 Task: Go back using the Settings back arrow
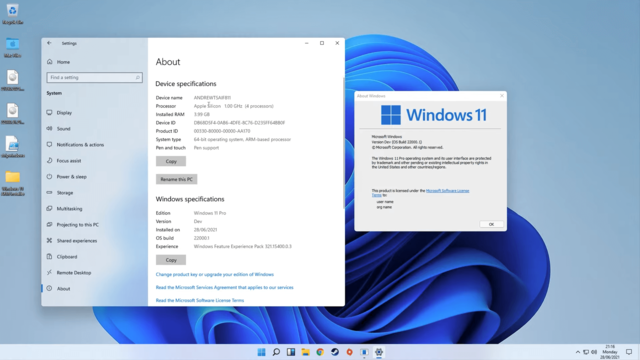(x=49, y=43)
